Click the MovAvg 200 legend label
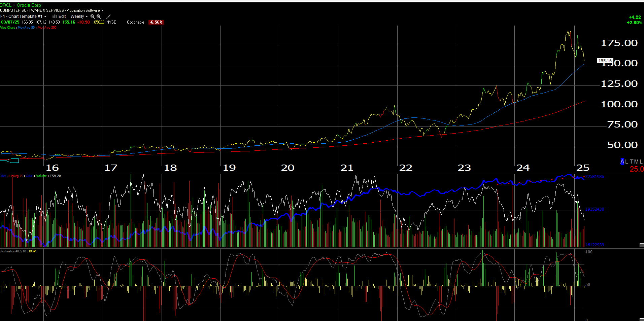644x321 pixels. pos(47,28)
